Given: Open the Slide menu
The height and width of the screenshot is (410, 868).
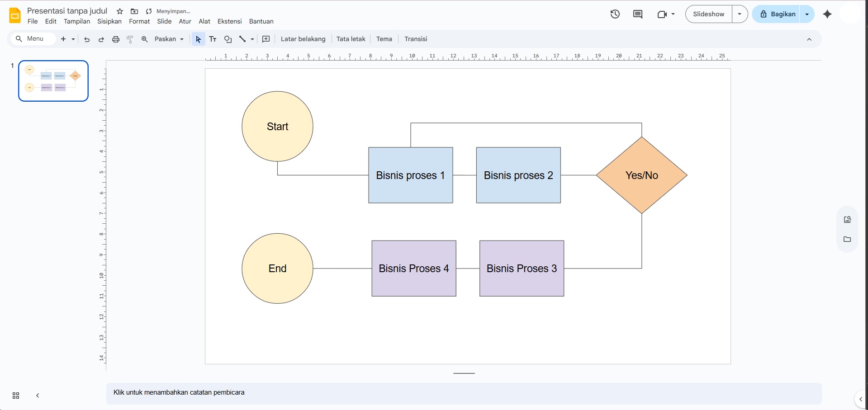Looking at the screenshot, I should pyautogui.click(x=164, y=21).
